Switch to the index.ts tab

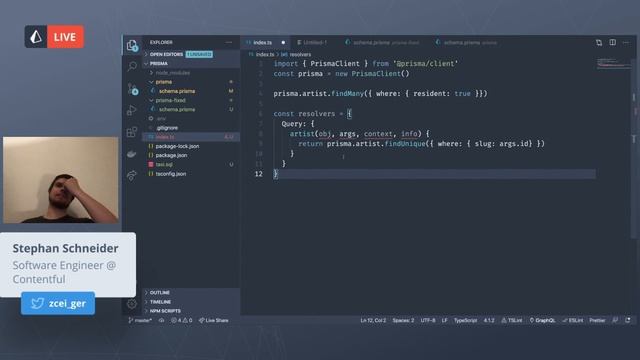262,42
